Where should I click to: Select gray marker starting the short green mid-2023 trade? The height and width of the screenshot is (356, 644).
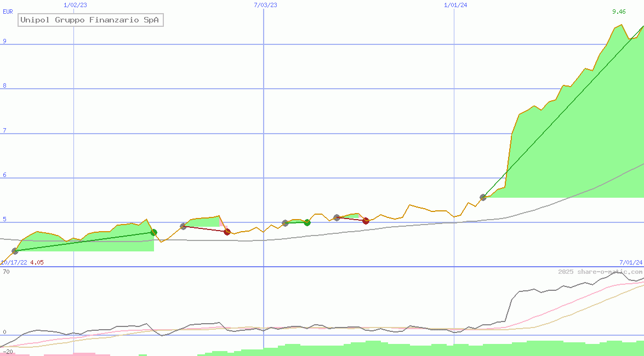[x=285, y=223]
